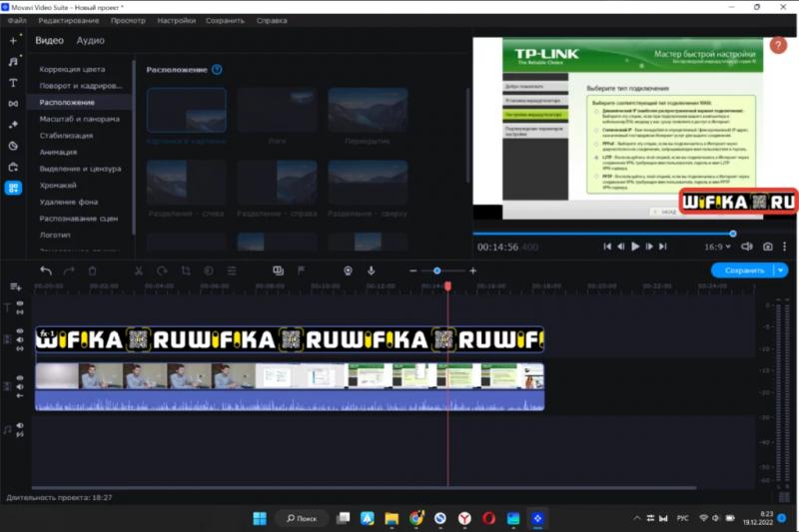Open the Titles tool in left sidebar
799x532 pixels.
coord(13,83)
